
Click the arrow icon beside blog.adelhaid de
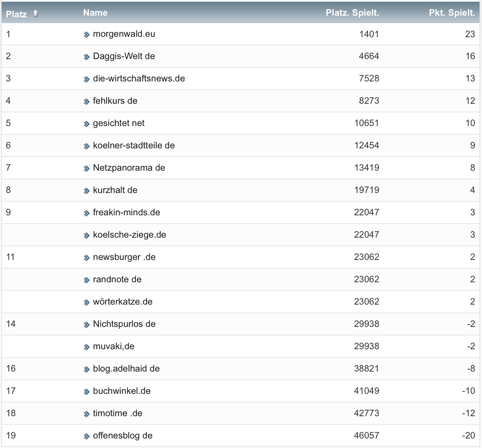86,369
